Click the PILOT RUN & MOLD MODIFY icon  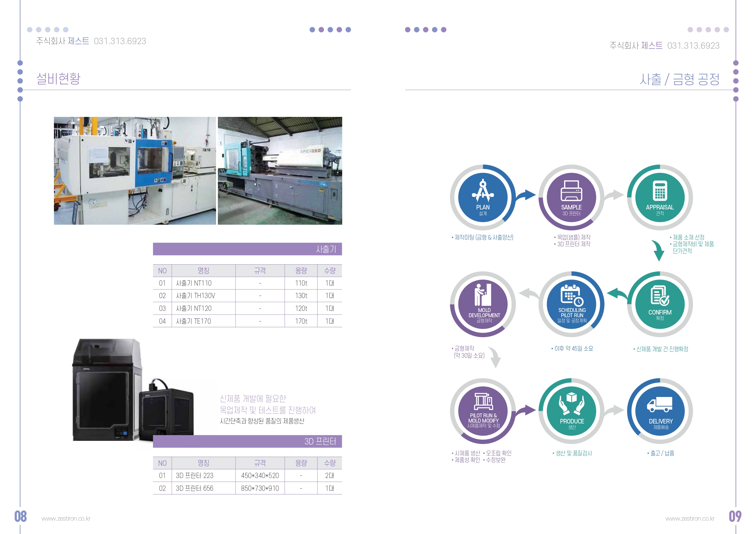coord(483,401)
